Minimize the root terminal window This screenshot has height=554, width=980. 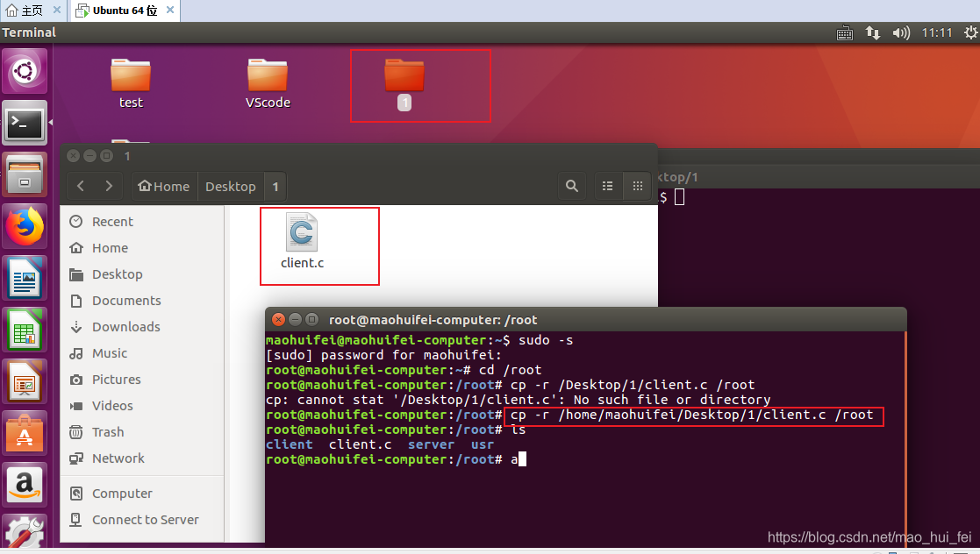pyautogui.click(x=295, y=320)
